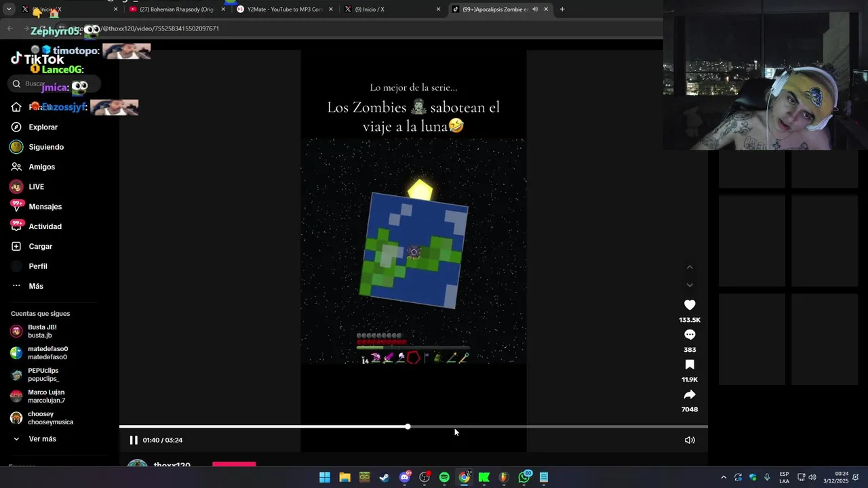Screen dimensions: 868x488
Task: Click the playing TikTok video area
Action: click(414, 251)
